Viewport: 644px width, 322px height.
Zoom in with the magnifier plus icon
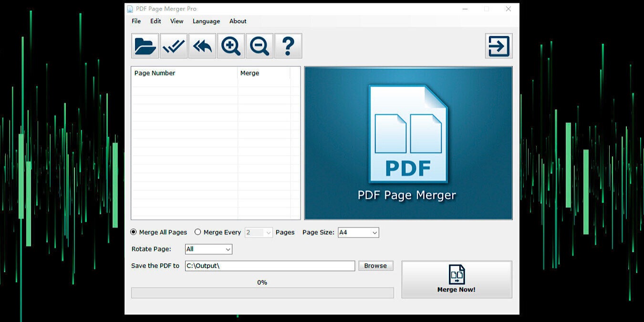[230, 45]
